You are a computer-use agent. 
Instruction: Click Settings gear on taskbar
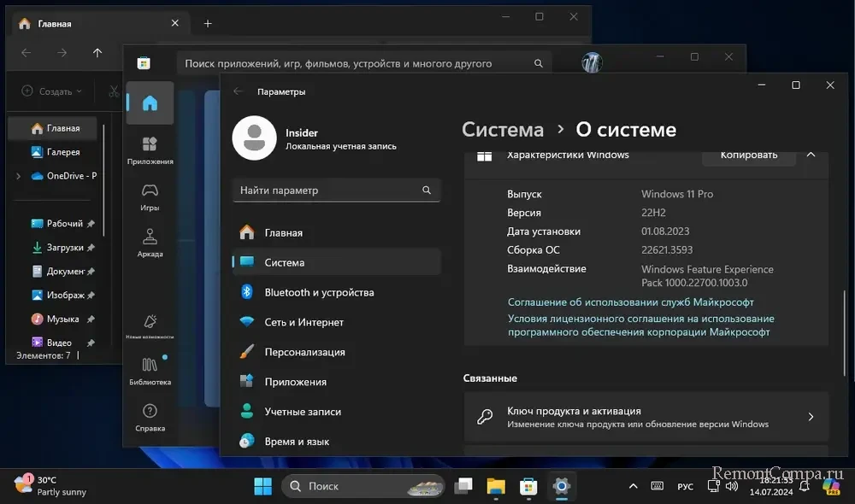click(561, 485)
